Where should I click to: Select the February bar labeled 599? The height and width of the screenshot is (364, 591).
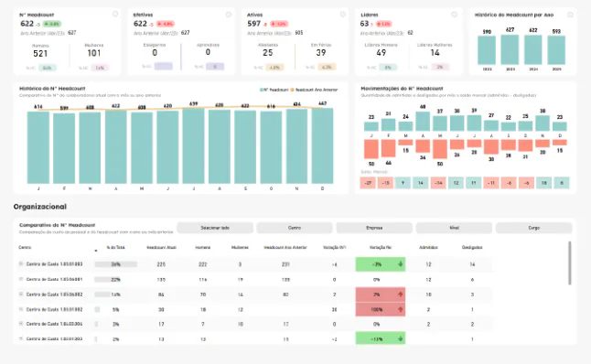64,148
